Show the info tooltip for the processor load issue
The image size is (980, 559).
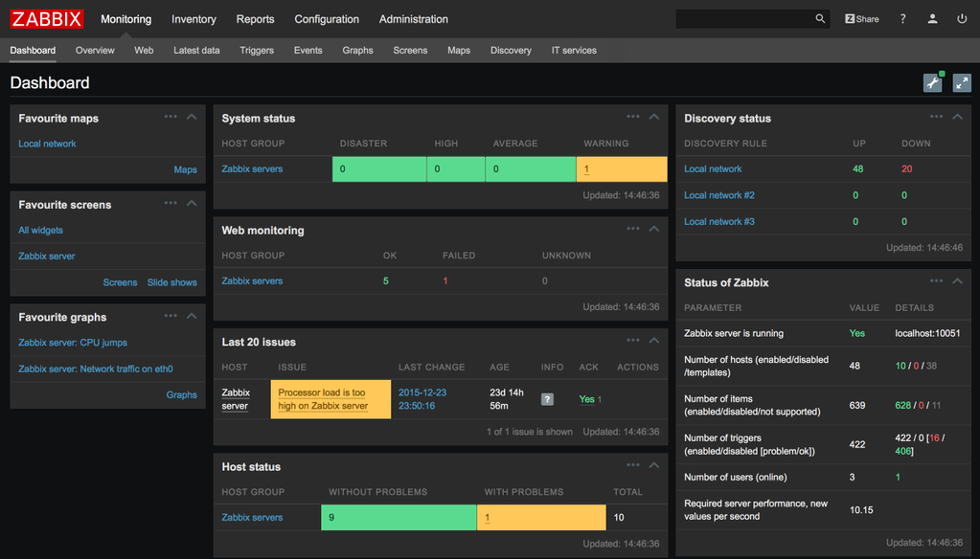point(547,398)
